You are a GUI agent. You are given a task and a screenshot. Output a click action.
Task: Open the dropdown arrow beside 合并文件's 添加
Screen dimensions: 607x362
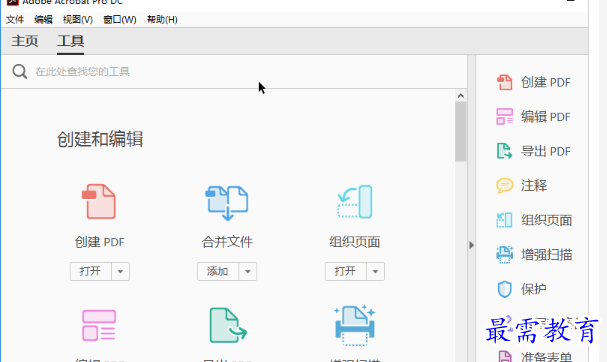click(248, 271)
